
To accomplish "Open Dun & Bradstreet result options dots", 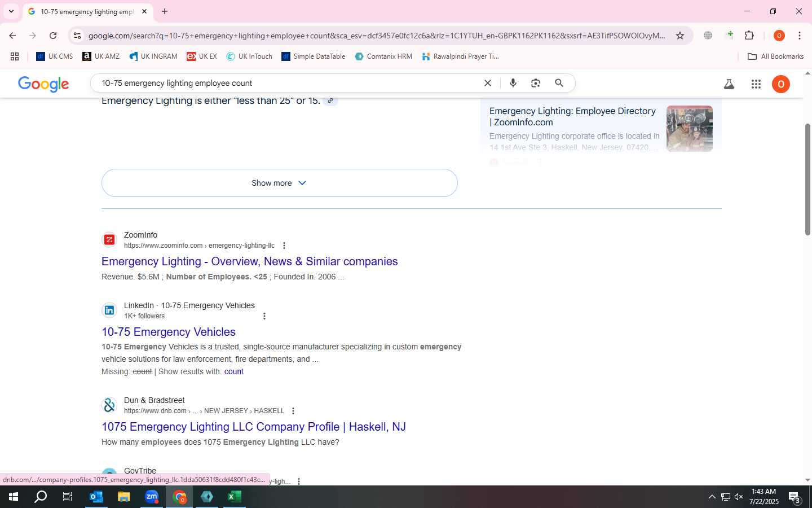I will pyautogui.click(x=293, y=411).
